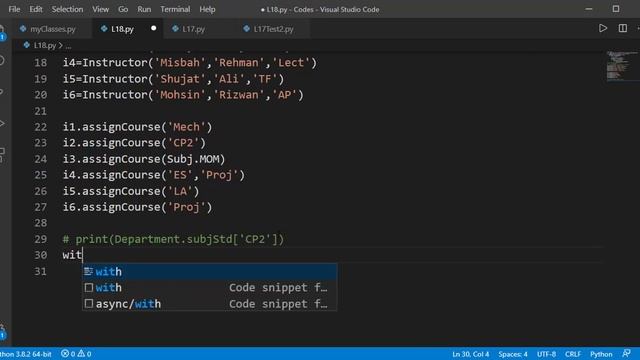Select the 'with' code snippet suggestion

click(x=210, y=288)
